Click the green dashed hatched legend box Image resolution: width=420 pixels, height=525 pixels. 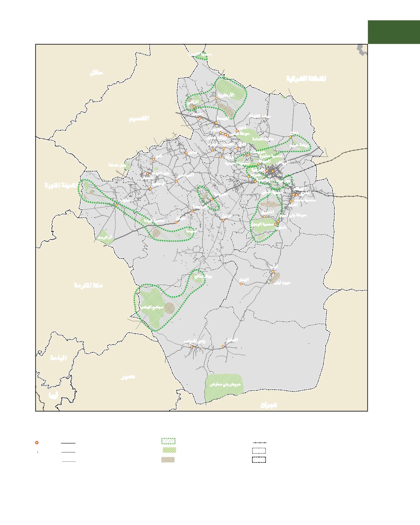pos(168,441)
